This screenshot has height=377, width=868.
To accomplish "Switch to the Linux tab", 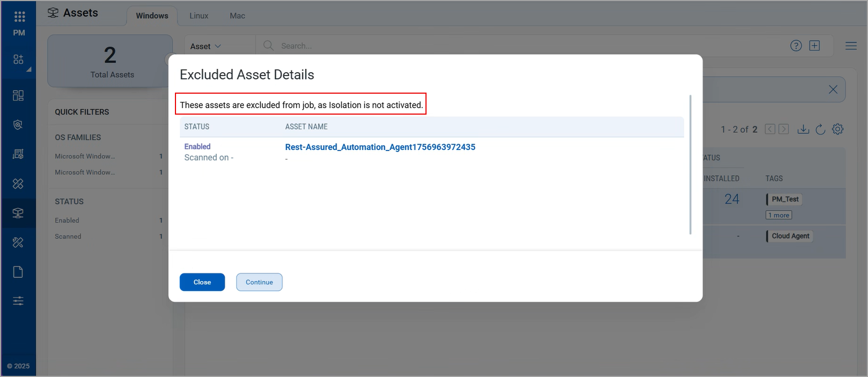I will (199, 15).
